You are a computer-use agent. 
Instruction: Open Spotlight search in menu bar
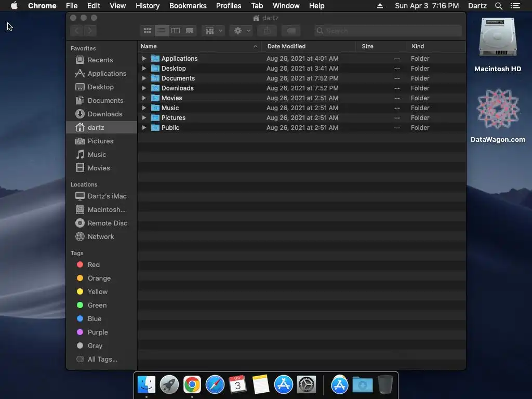[498, 6]
